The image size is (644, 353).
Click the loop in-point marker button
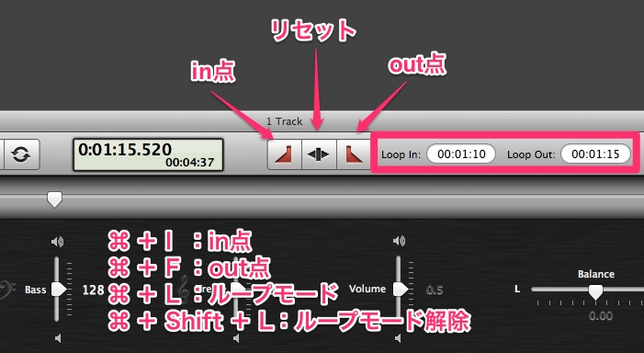point(284,154)
